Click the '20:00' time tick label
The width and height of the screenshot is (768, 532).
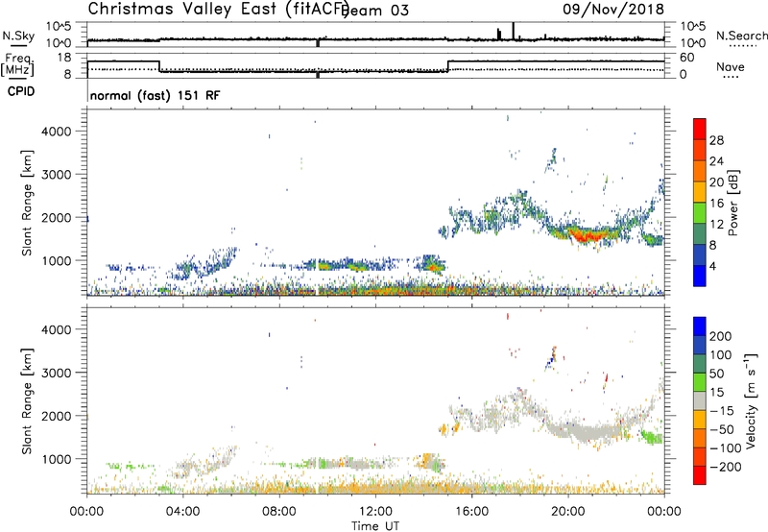click(567, 512)
